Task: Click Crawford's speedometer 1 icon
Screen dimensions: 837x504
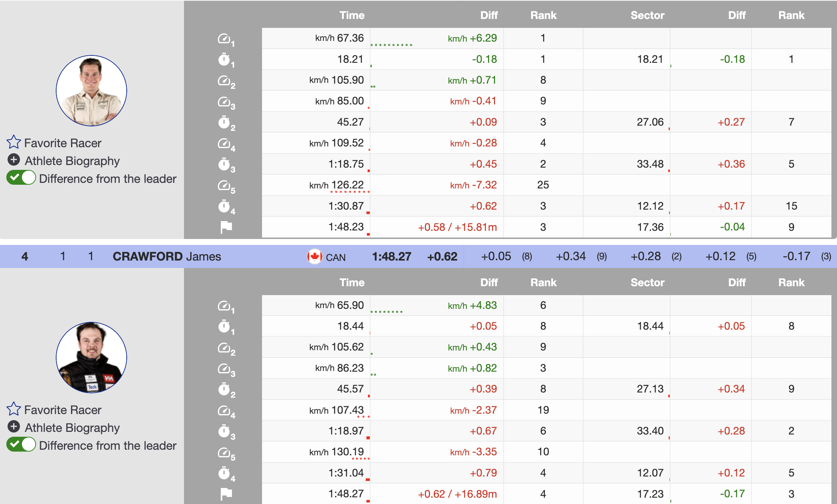Action: pos(224,306)
